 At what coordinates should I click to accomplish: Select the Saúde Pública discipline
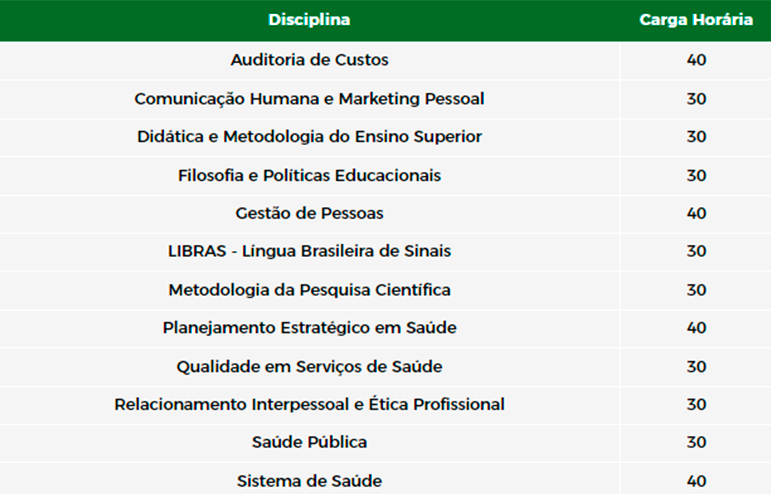[x=309, y=442]
